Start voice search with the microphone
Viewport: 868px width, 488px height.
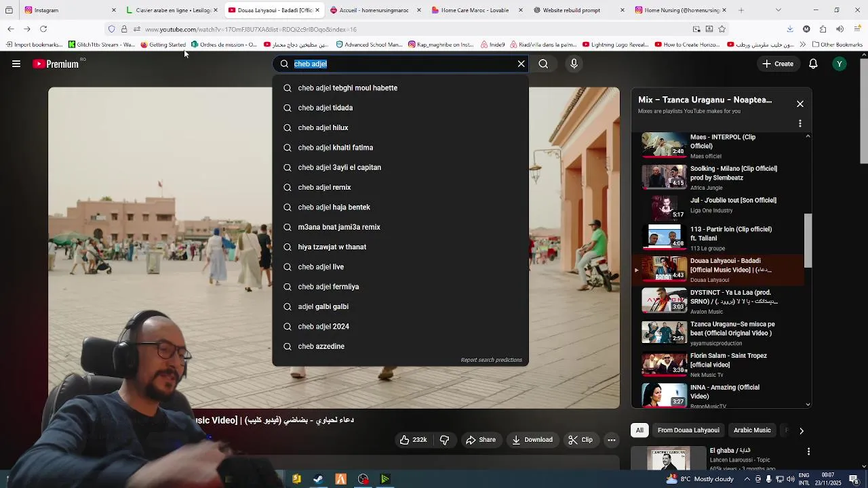pos(574,64)
